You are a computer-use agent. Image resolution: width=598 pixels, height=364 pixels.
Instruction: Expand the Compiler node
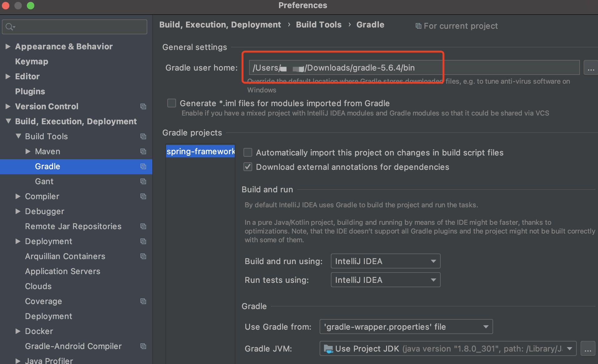click(18, 196)
